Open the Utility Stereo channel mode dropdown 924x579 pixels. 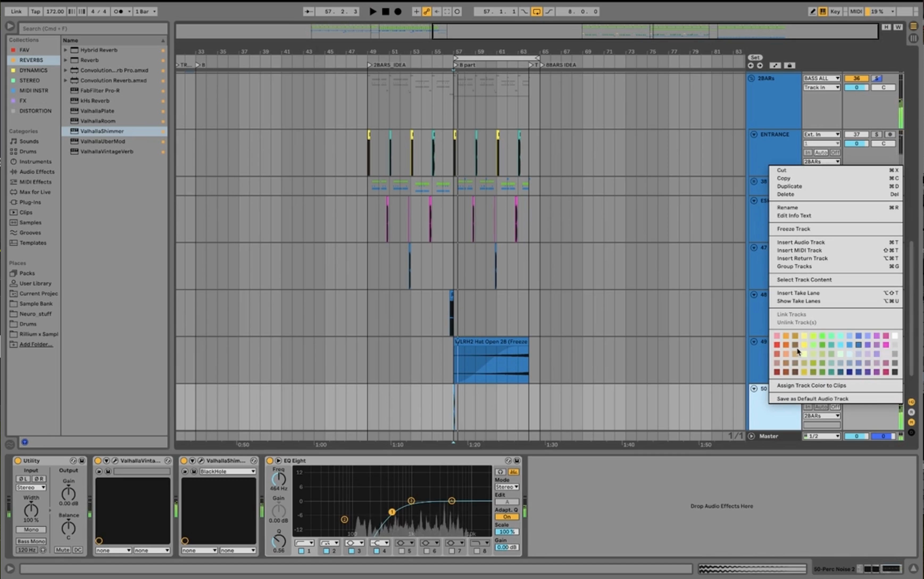pyautogui.click(x=31, y=487)
